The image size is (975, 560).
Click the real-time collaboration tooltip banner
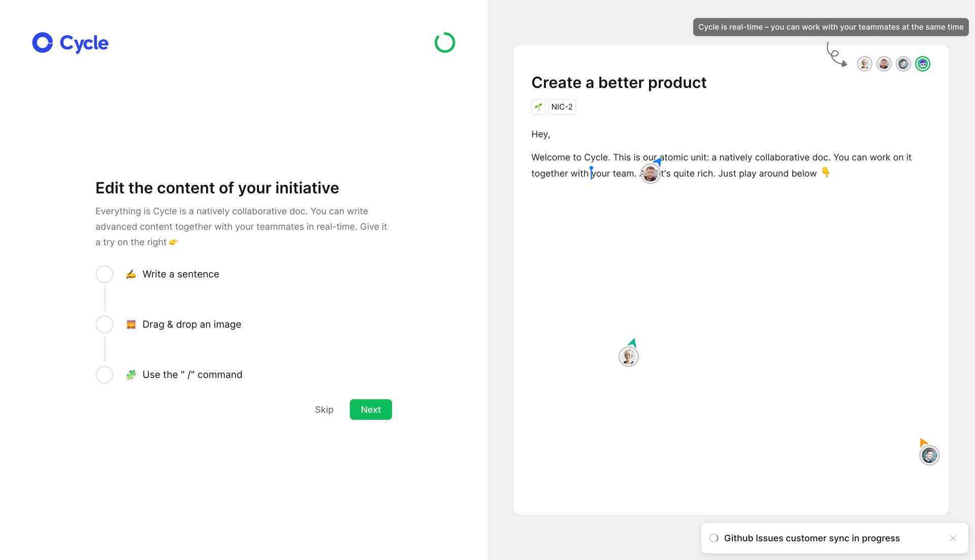point(831,27)
